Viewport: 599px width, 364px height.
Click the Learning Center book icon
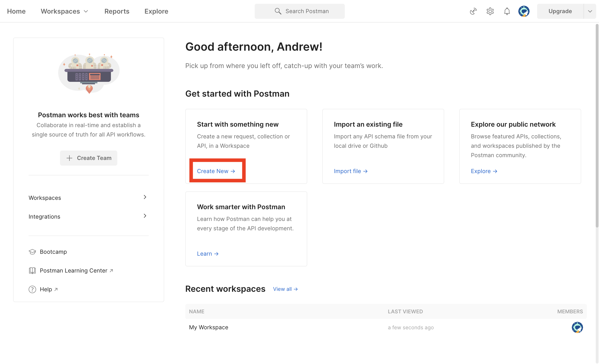pos(32,270)
